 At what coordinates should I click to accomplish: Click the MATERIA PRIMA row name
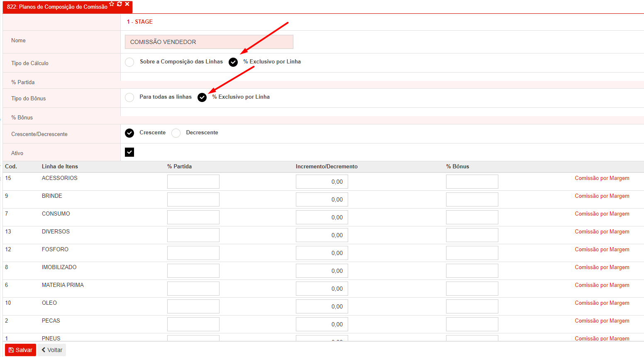63,285
